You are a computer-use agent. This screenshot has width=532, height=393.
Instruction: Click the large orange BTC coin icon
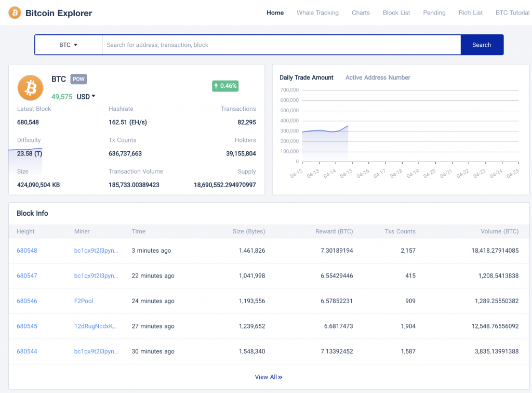click(31, 87)
